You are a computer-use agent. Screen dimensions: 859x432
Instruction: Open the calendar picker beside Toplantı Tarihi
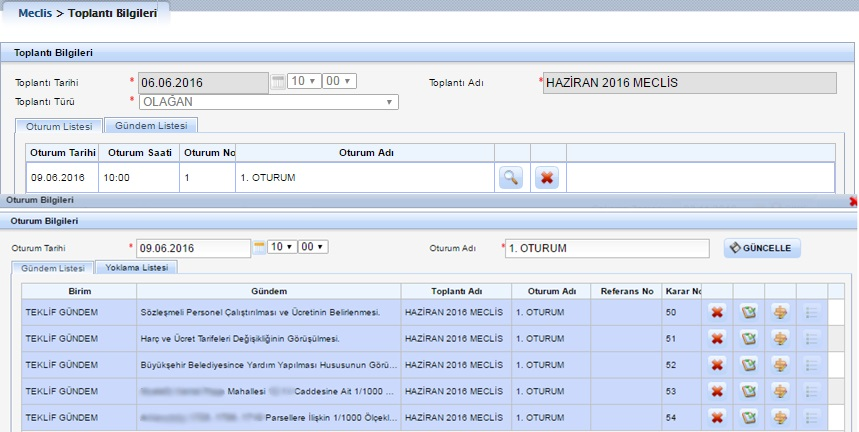(x=278, y=82)
